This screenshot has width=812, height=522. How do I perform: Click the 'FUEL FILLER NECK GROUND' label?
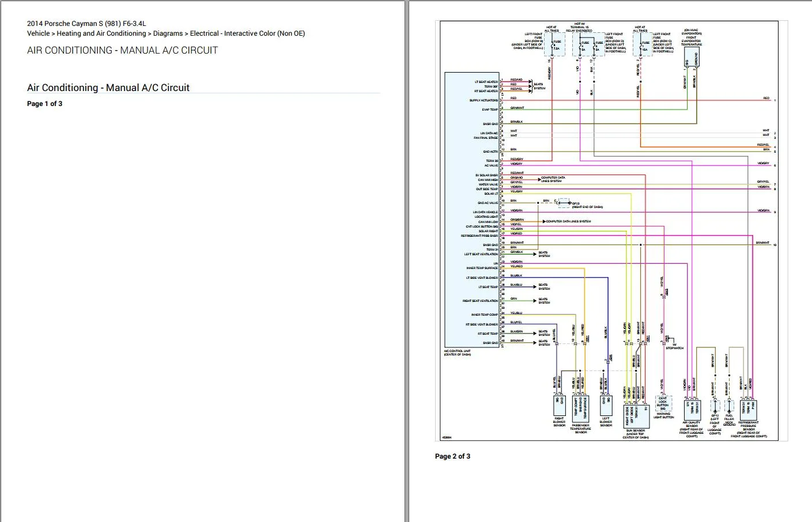tap(730, 420)
